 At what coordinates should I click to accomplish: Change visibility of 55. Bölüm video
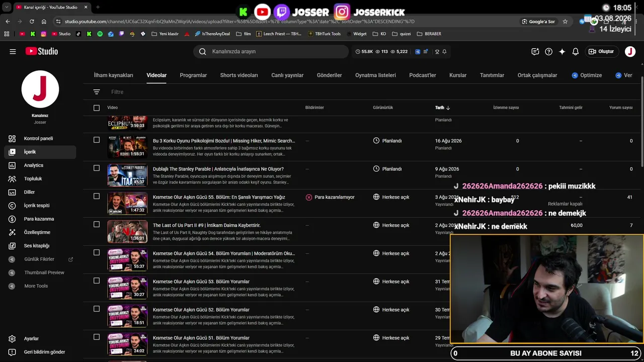pyautogui.click(x=391, y=197)
